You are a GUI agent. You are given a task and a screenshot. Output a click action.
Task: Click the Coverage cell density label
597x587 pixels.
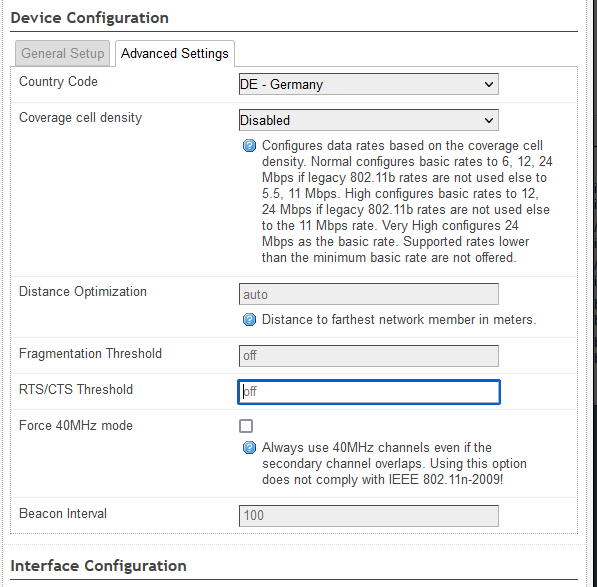[80, 118]
